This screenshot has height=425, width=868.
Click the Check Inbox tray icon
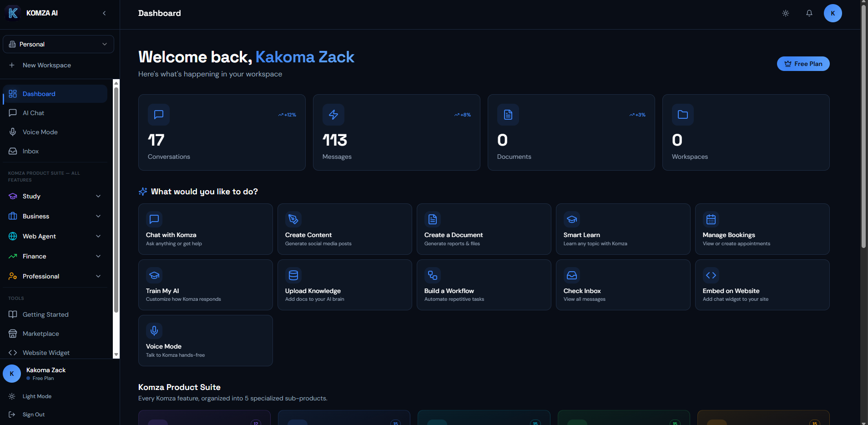click(572, 275)
